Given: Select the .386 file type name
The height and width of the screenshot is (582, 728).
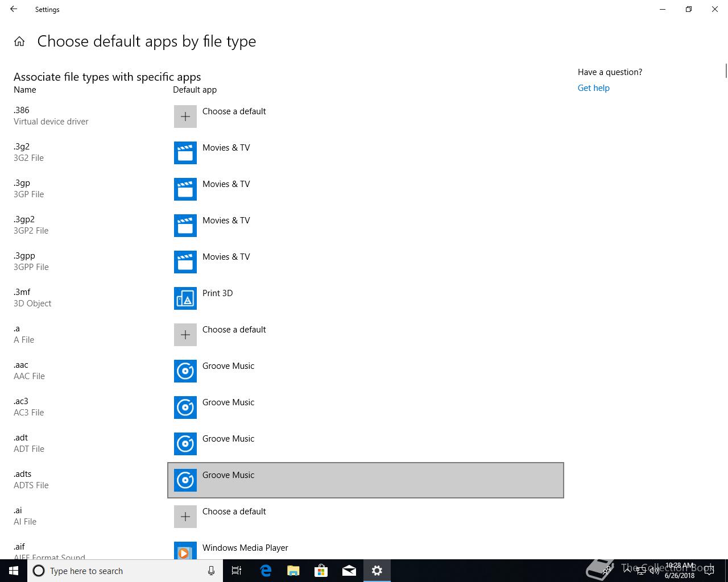Looking at the screenshot, I should (x=22, y=110).
